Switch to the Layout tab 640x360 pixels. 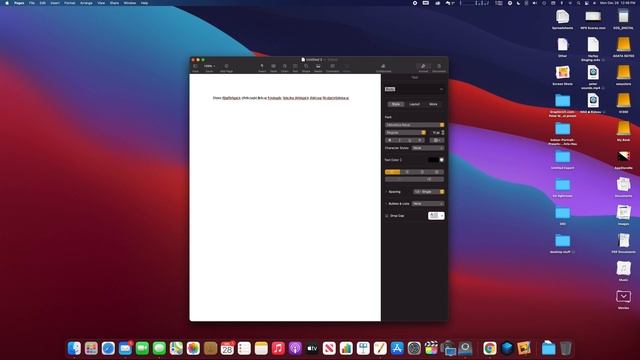[415, 104]
